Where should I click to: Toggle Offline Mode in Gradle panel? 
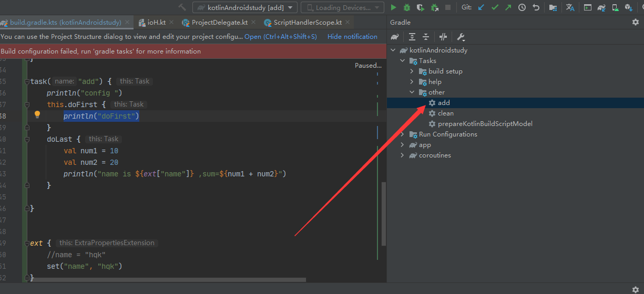pyautogui.click(x=443, y=37)
